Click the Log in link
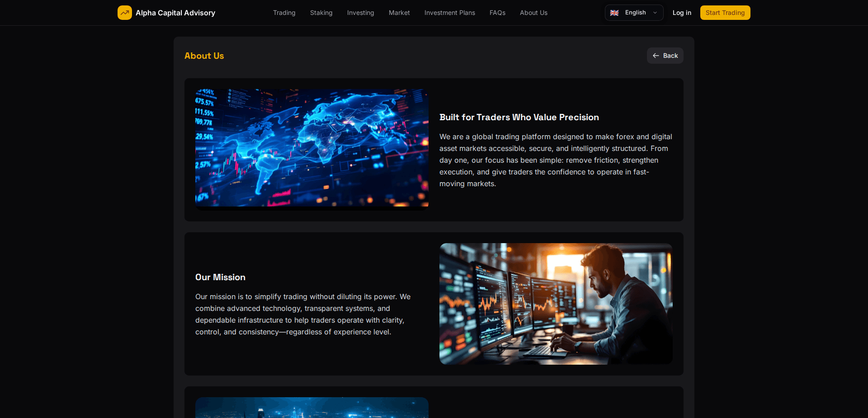Viewport: 868px width, 418px height. click(x=682, y=13)
